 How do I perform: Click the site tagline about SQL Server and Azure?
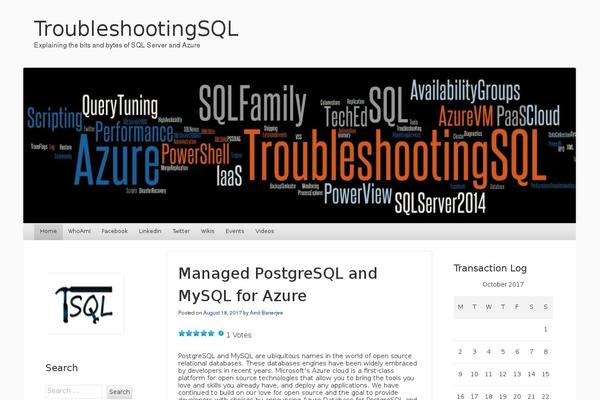pyautogui.click(x=117, y=45)
